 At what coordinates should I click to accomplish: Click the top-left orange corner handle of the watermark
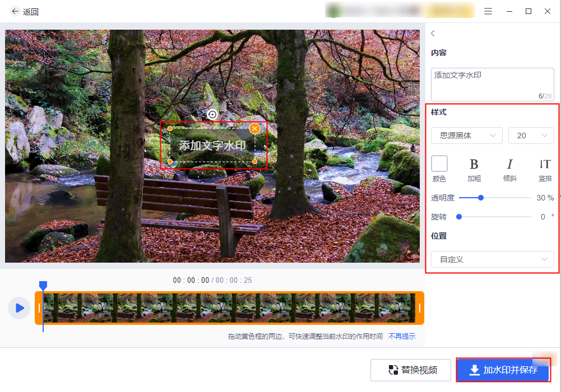(170, 128)
